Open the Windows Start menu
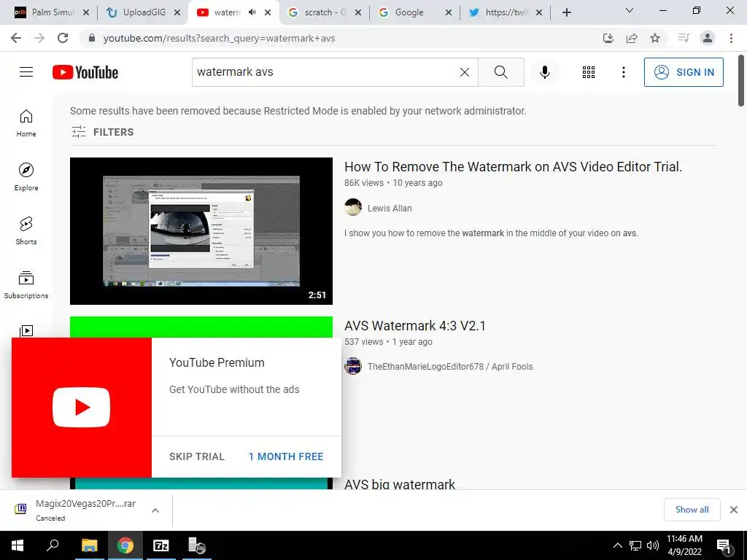The height and width of the screenshot is (560, 747). point(18,545)
